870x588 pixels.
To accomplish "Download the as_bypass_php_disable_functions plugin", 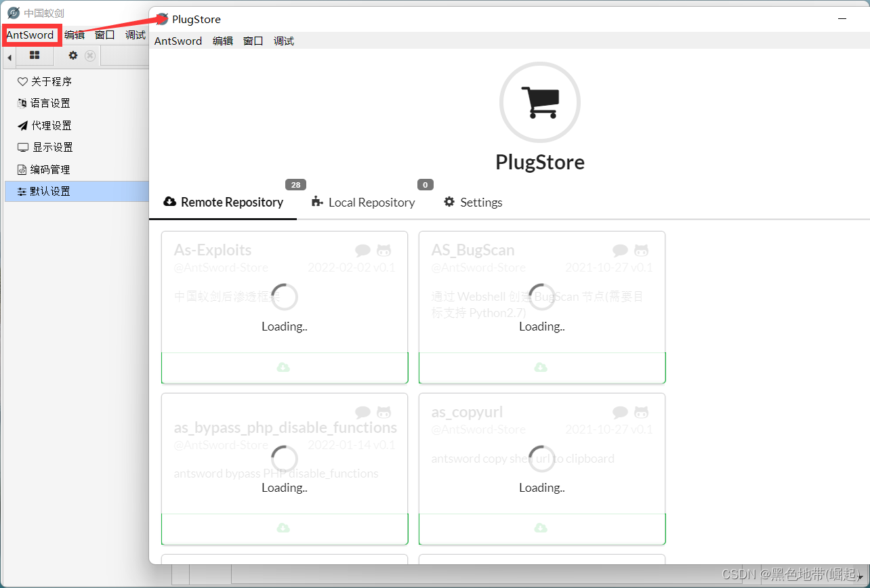I will coord(285,528).
